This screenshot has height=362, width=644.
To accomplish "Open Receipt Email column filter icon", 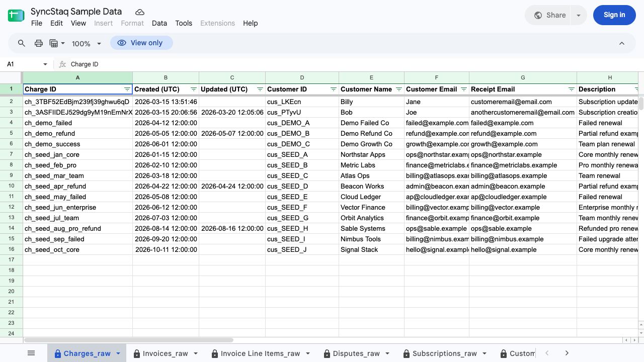I will click(x=572, y=89).
